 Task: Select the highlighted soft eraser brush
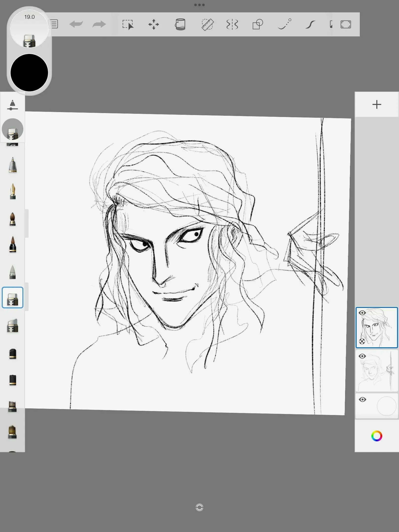tap(13, 298)
